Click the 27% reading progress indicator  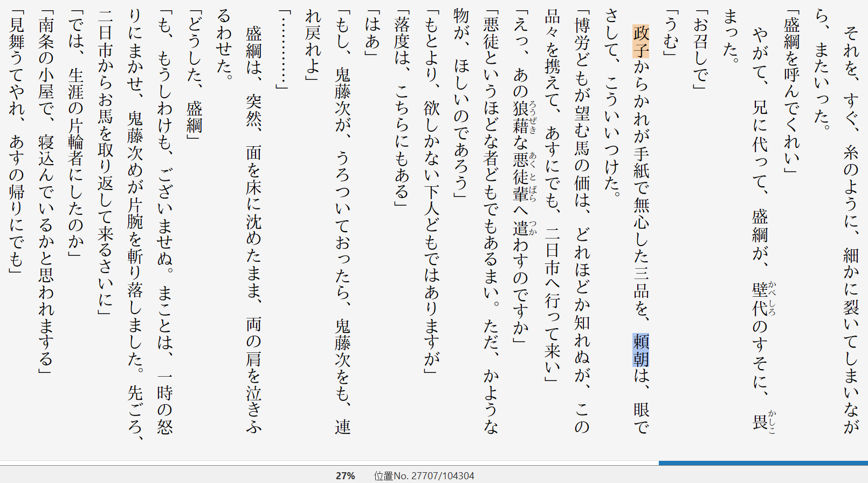[x=345, y=476]
